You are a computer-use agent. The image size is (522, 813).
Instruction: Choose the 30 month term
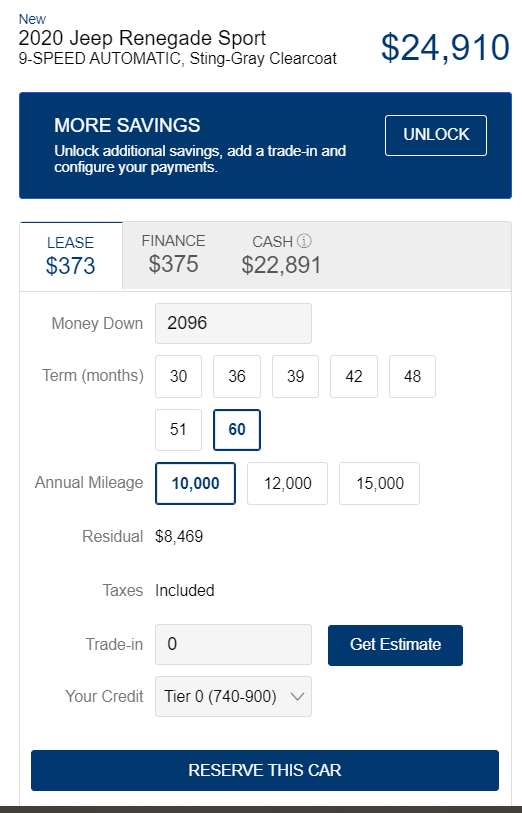[178, 376]
